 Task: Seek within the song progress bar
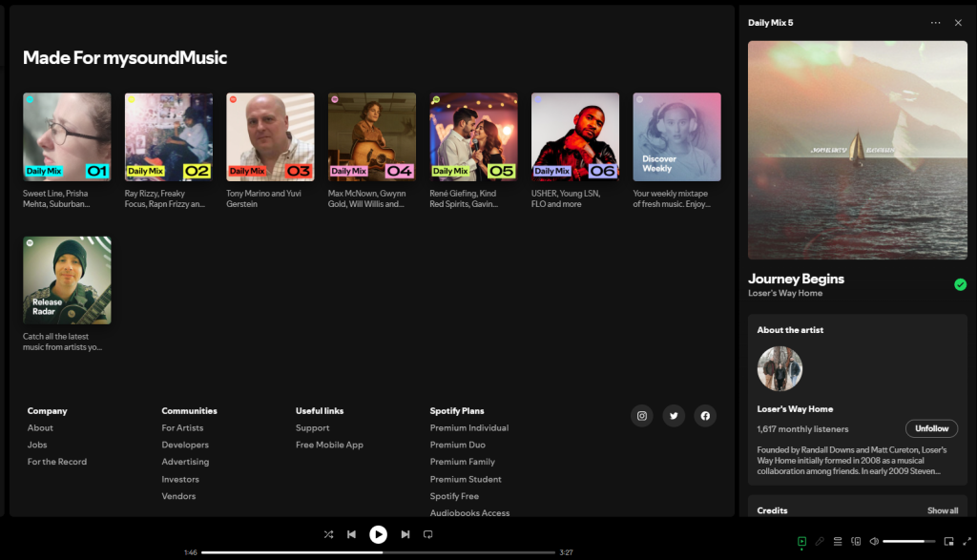(x=378, y=552)
